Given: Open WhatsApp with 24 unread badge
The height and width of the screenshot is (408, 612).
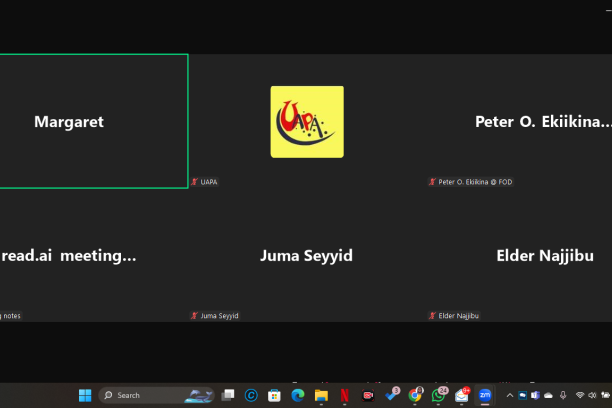Looking at the screenshot, I should click(x=439, y=394).
